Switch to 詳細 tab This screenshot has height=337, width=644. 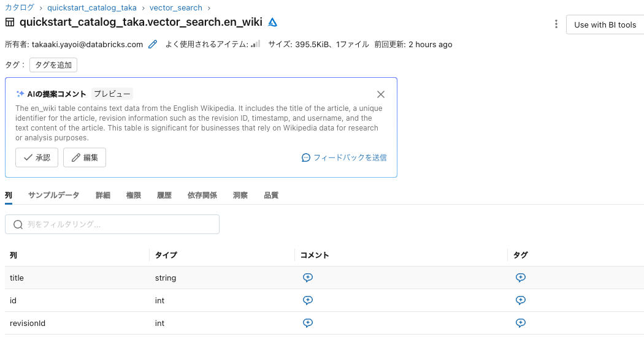pos(103,195)
